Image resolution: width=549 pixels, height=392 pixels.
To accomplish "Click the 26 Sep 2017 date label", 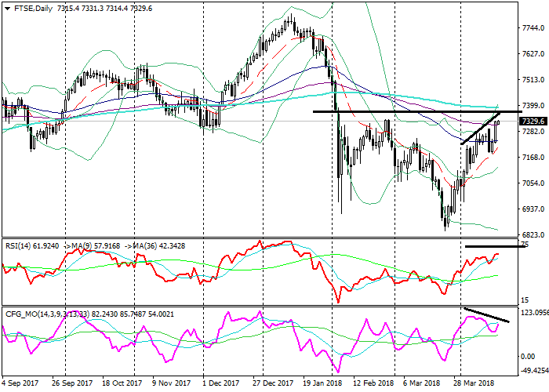I will pos(72,383).
